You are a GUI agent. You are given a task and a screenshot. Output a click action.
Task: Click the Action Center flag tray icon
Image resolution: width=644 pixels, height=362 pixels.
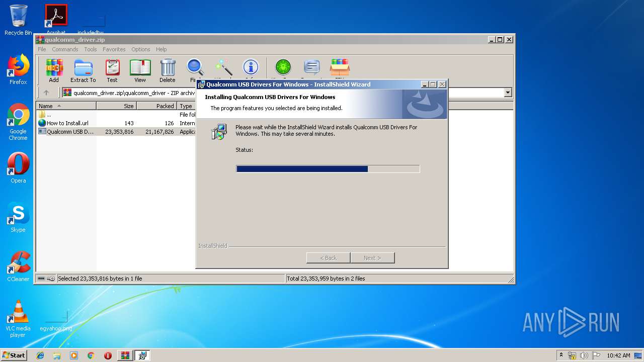pos(596,355)
